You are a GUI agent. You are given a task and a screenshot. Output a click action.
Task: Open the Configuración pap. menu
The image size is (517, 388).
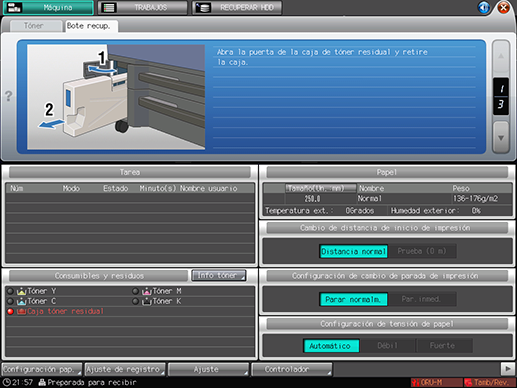pyautogui.click(x=42, y=369)
